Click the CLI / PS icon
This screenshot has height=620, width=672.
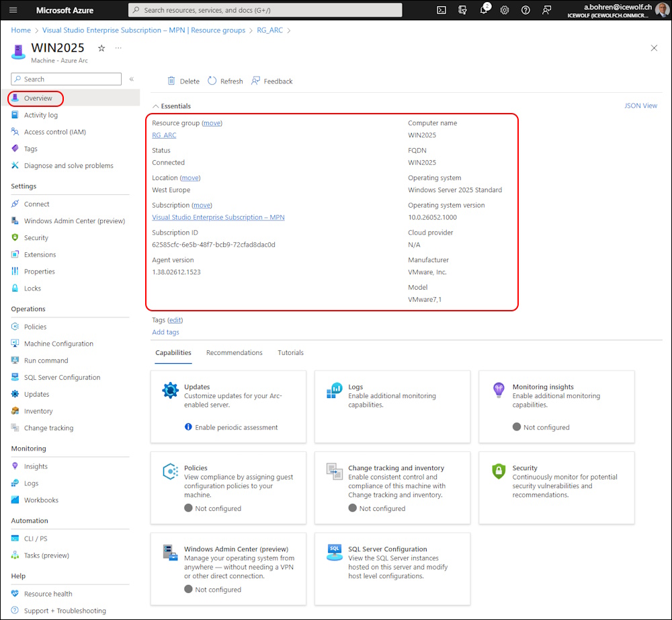pos(15,539)
